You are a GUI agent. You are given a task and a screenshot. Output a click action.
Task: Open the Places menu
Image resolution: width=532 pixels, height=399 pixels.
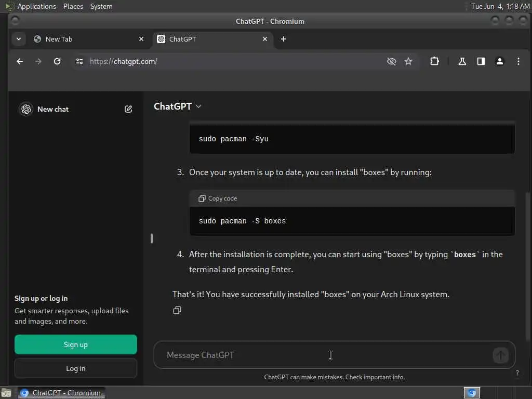[73, 6]
